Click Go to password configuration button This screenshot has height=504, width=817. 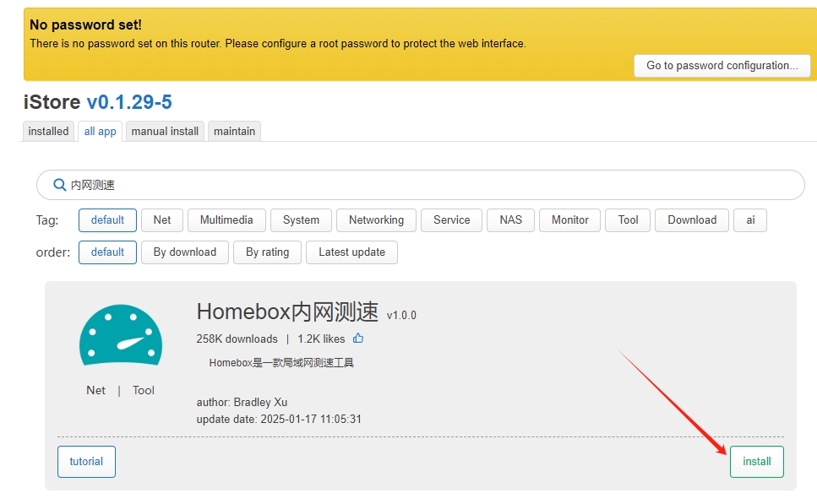pos(722,66)
